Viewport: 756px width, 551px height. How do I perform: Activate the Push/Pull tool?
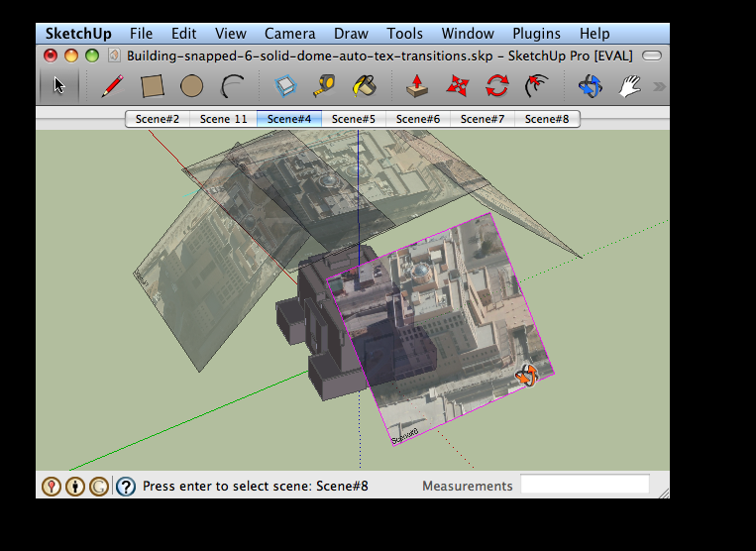[418, 86]
